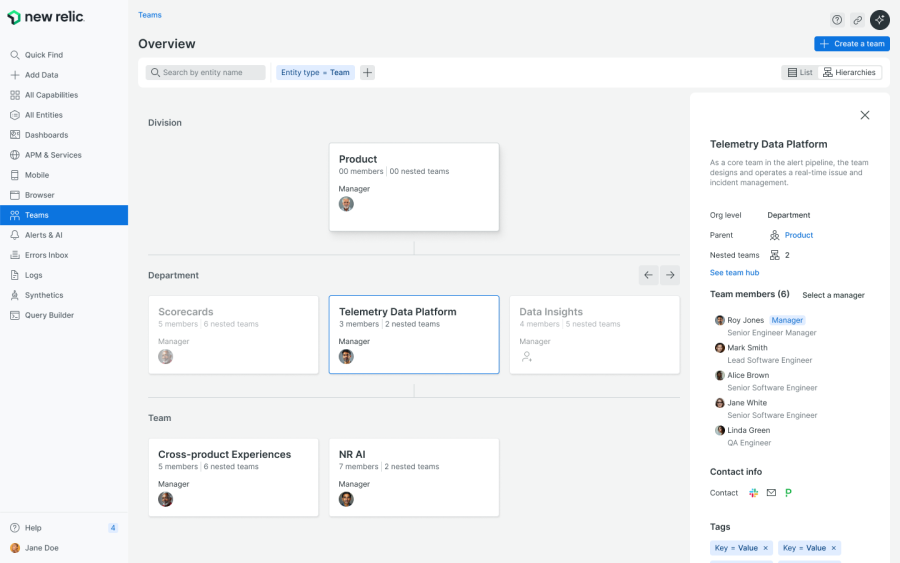Go to previous departments with left arrow
Viewport: 900px width, 563px height.
tap(649, 275)
